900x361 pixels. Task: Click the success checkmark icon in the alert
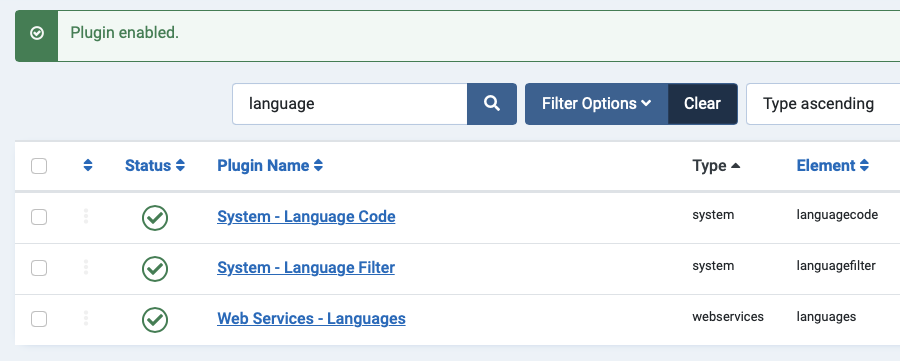tap(37, 34)
